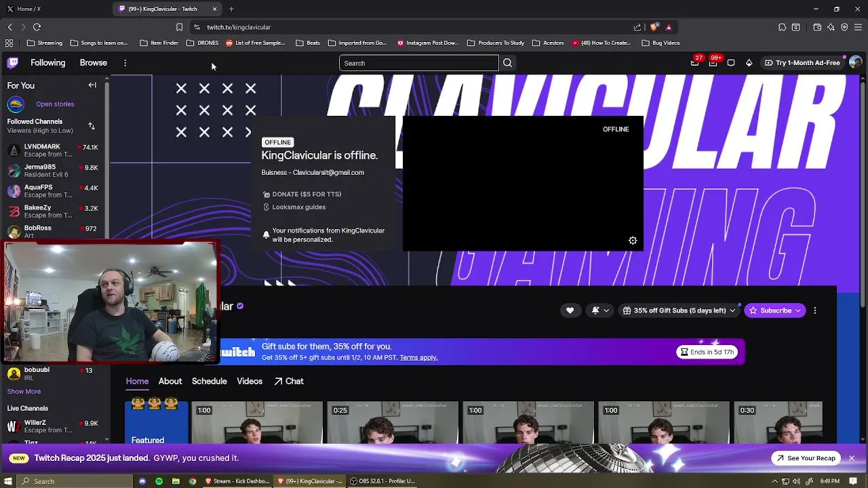Play the 0:25 clip thumbnail

coord(393,423)
